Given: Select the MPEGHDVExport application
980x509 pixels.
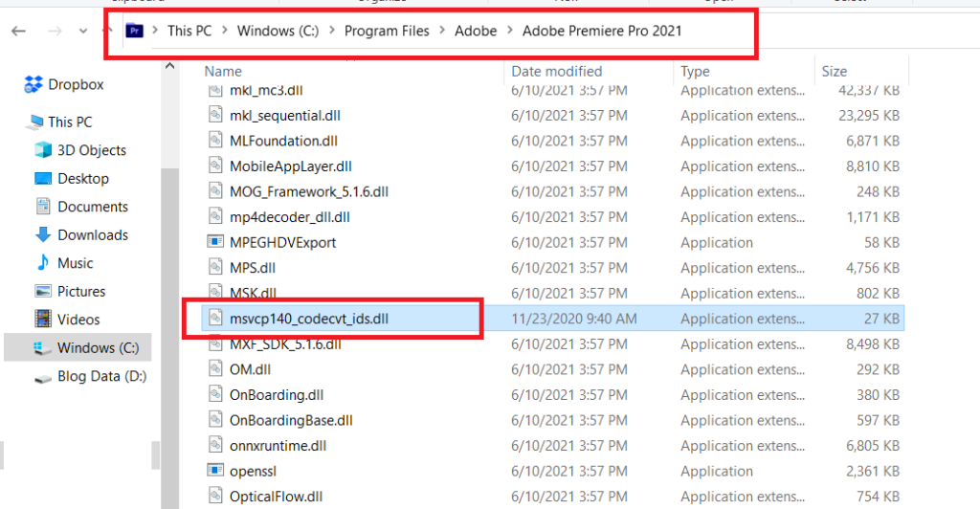Looking at the screenshot, I should [282, 242].
